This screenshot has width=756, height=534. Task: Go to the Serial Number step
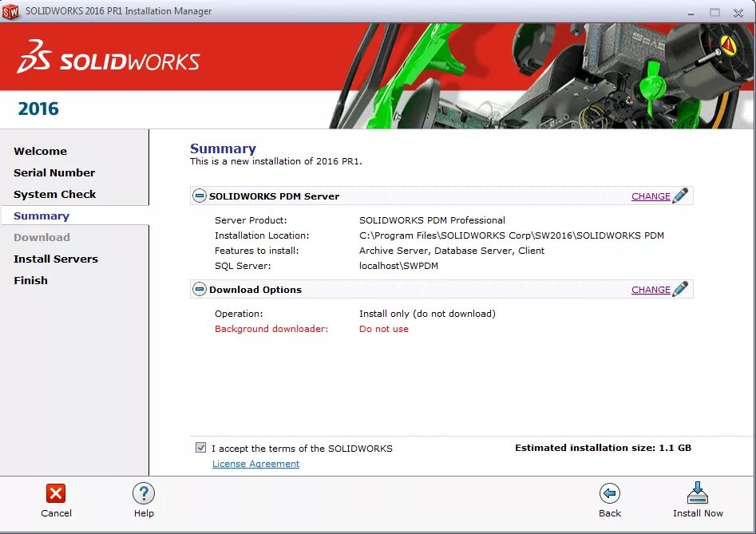[54, 172]
